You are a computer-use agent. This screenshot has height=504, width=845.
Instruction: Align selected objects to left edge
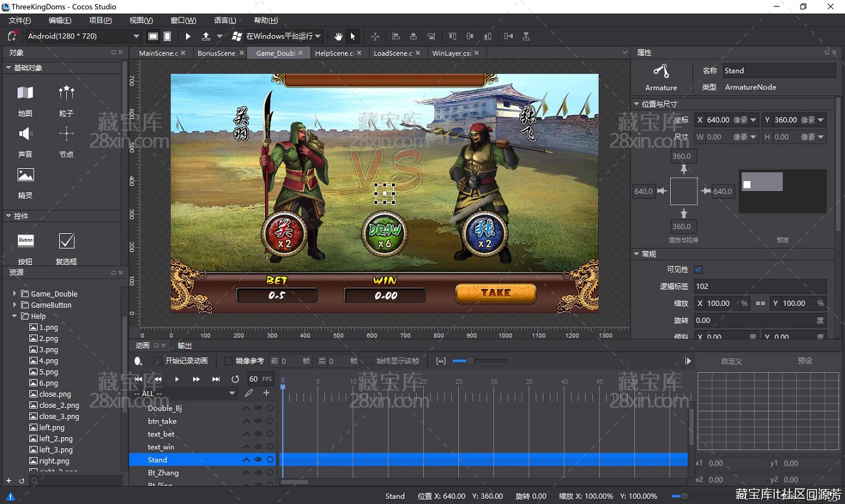tap(396, 36)
